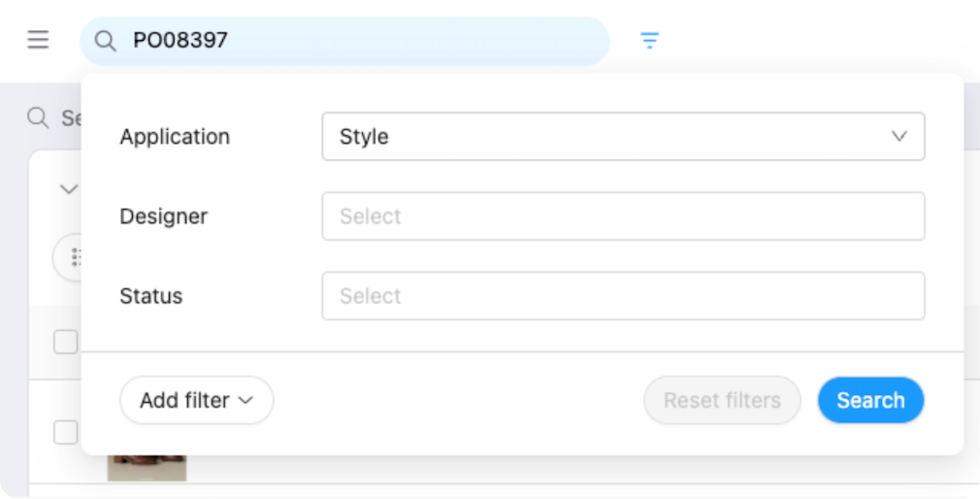Tick the table header checkbox
This screenshot has height=499, width=980.
click(x=65, y=342)
